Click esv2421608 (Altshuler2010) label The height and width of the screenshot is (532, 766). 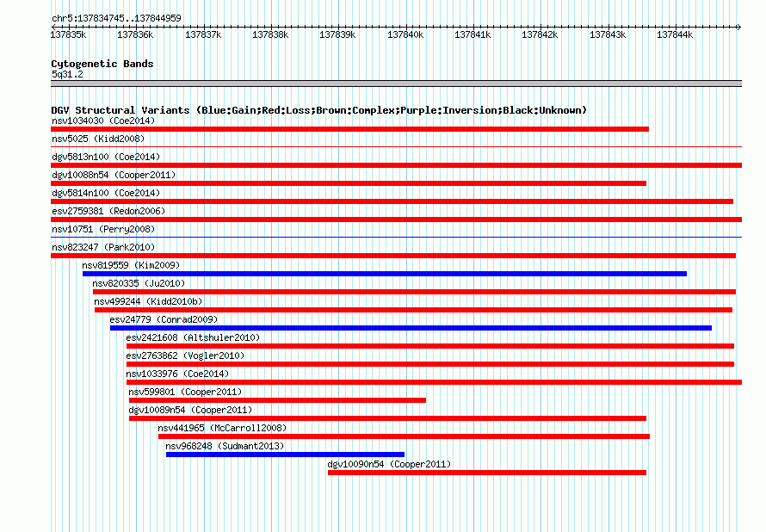tap(193, 337)
